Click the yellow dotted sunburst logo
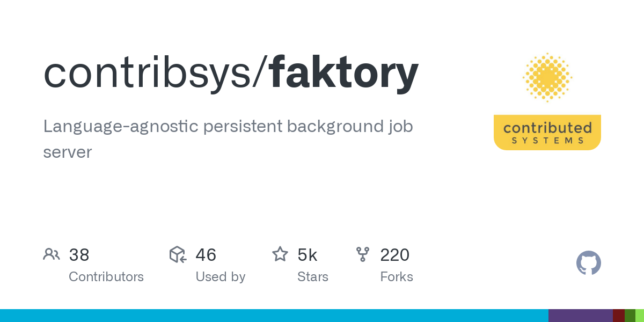 pos(547,77)
